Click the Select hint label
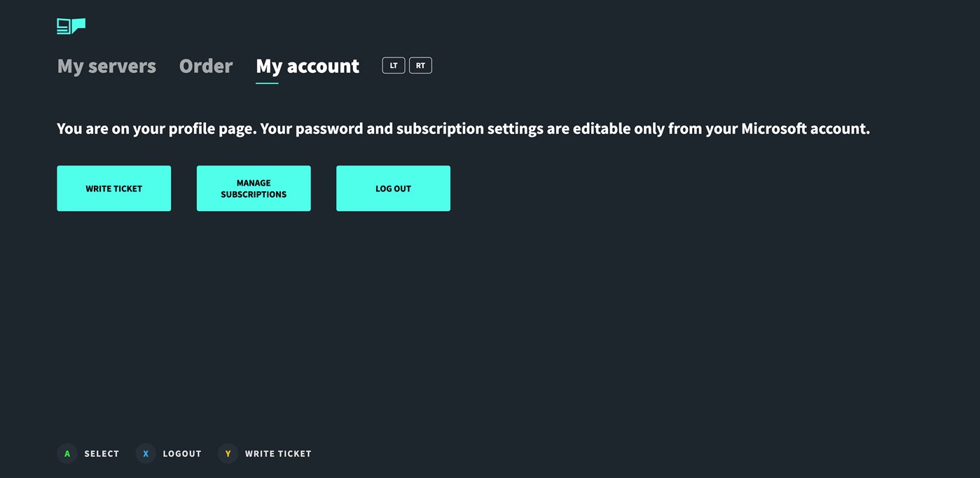Image resolution: width=980 pixels, height=478 pixels. pos(102,454)
